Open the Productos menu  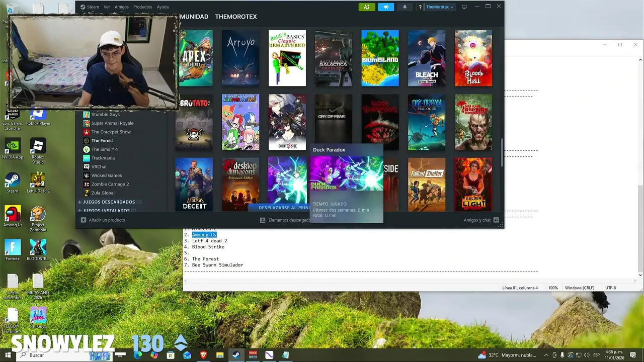pyautogui.click(x=143, y=7)
